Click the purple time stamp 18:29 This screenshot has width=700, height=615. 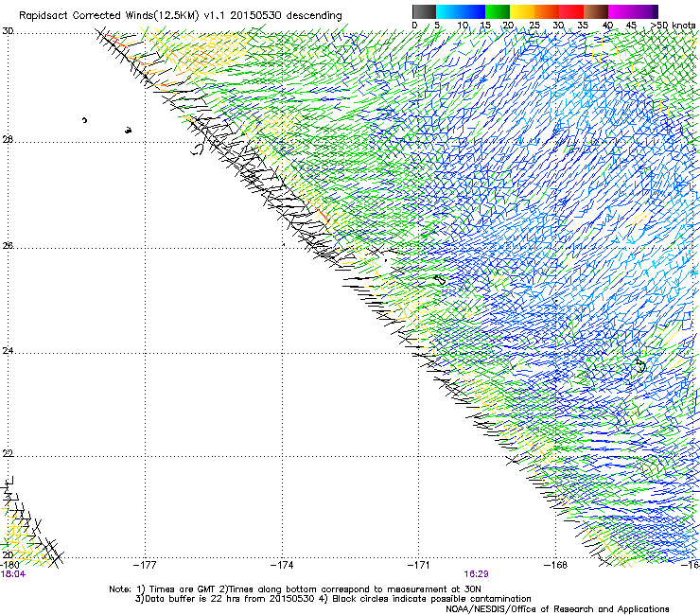click(476, 574)
